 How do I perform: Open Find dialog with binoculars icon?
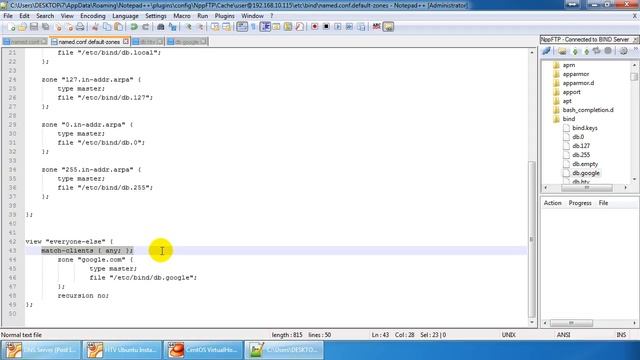pos(161,27)
